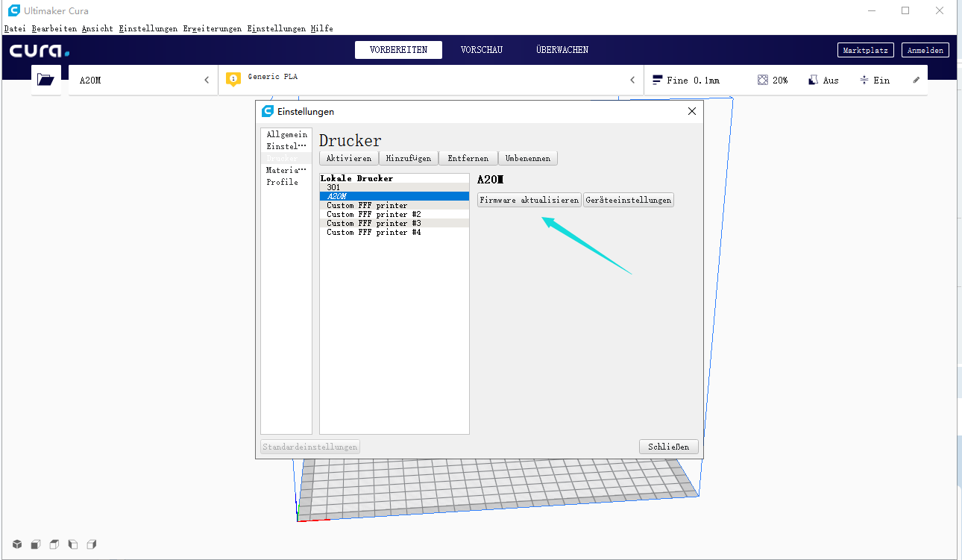Screen dimensions: 962x560
Task: Click the Fine 0.1mm layer height icon
Action: [x=658, y=80]
